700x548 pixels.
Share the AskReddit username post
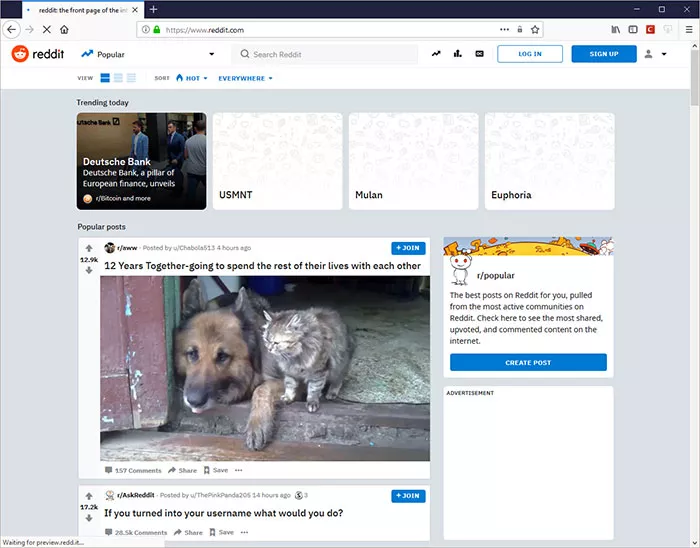point(188,532)
